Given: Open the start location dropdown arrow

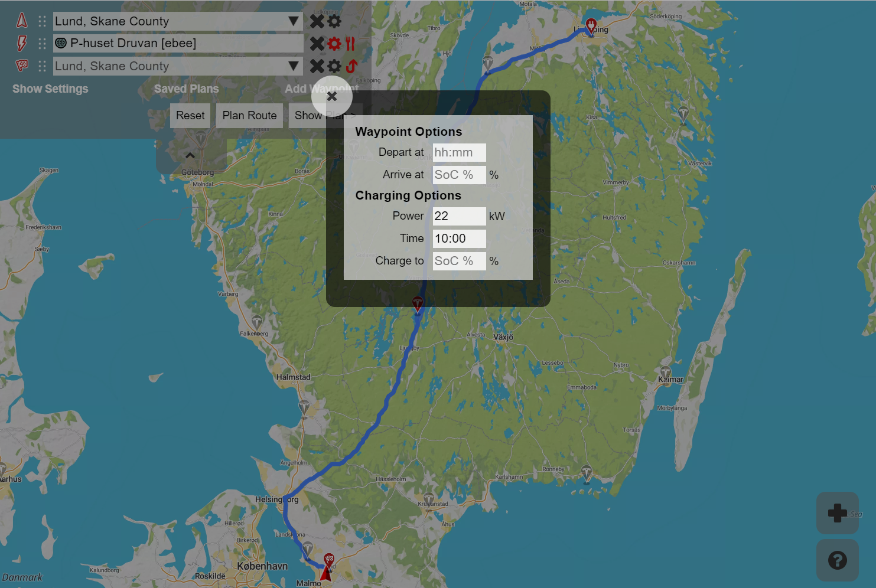Looking at the screenshot, I should (293, 21).
